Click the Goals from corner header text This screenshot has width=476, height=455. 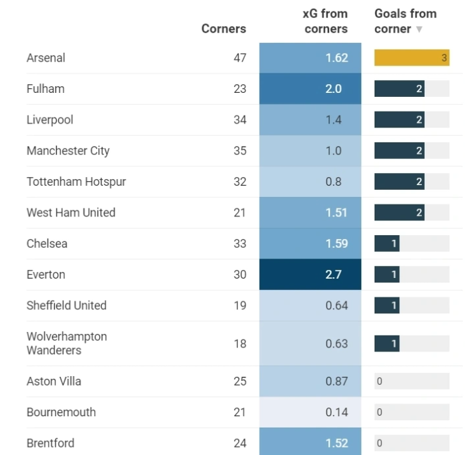click(x=405, y=21)
